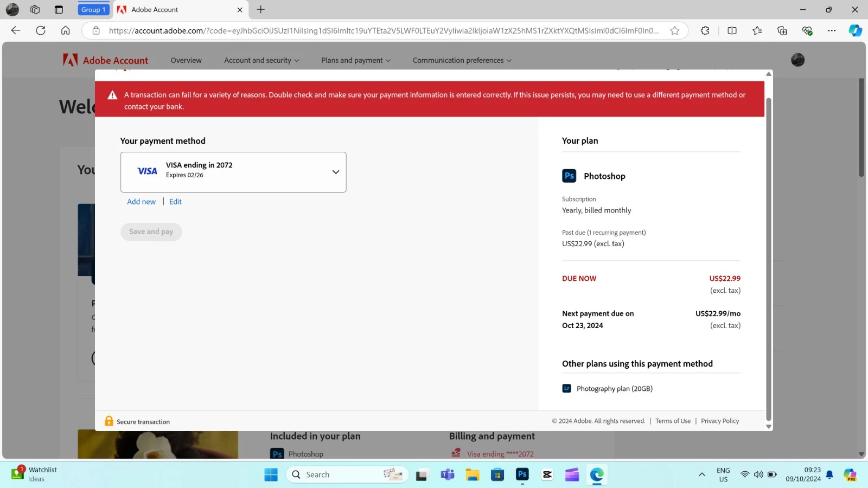Click the browser address bar URL
This screenshot has width=868, height=488.
(x=384, y=30)
